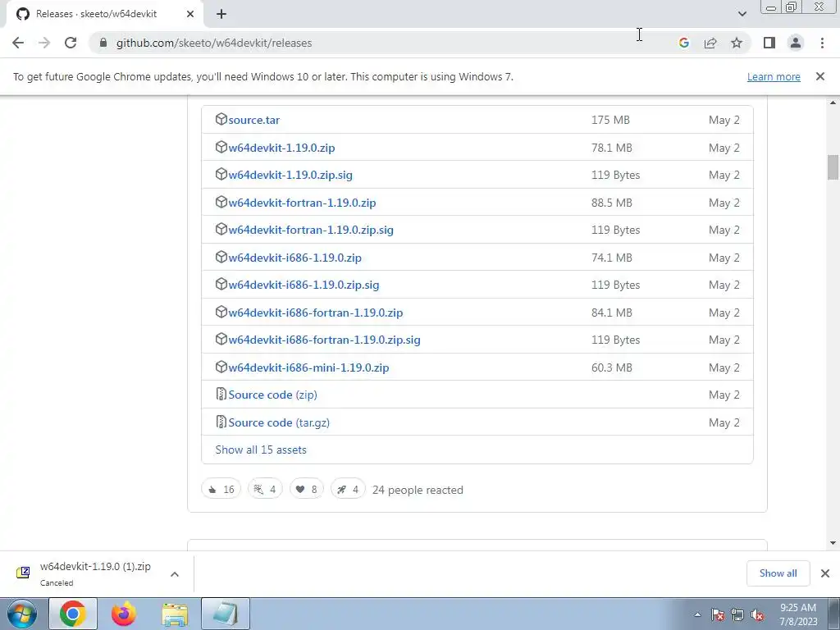Click the network tray icon

[737, 615]
